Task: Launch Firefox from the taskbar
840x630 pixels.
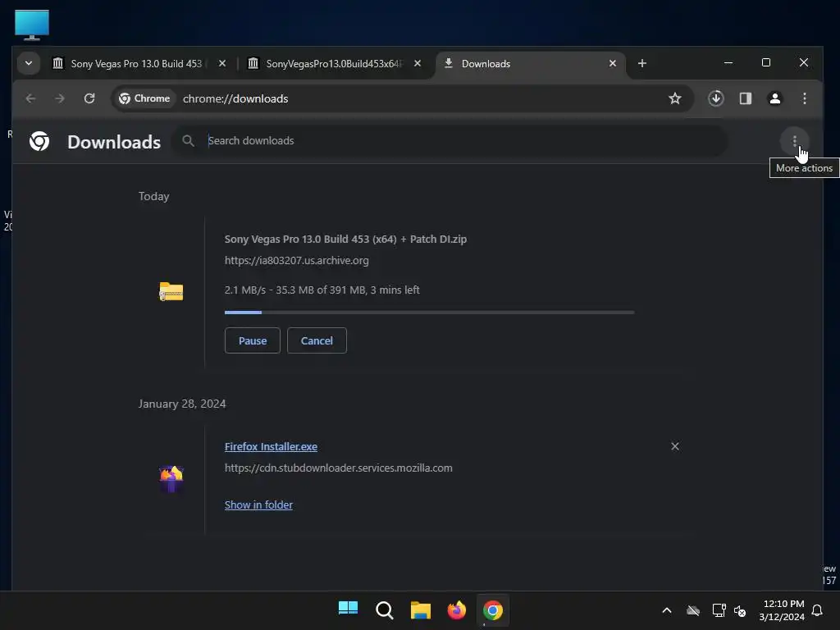Action: pos(456,610)
